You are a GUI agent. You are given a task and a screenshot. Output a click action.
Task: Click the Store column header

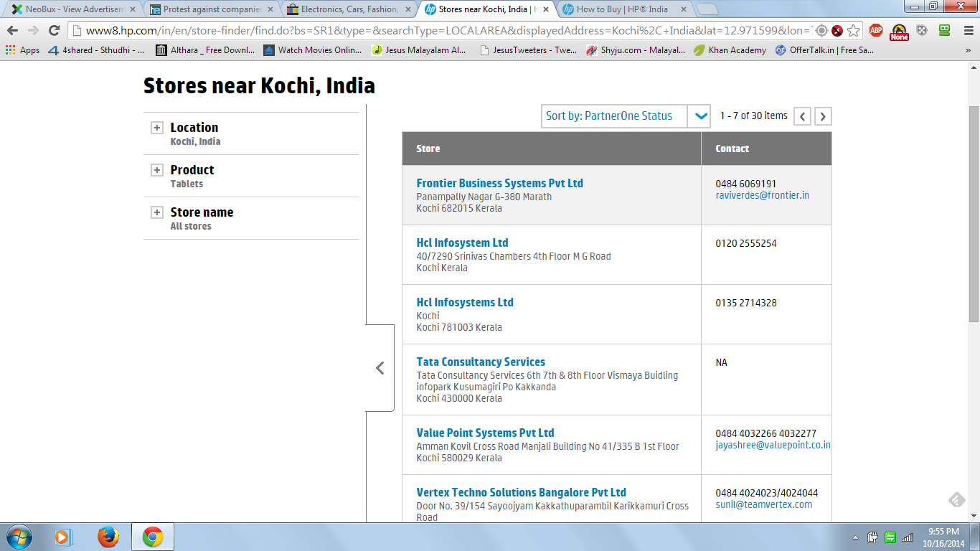(x=552, y=149)
